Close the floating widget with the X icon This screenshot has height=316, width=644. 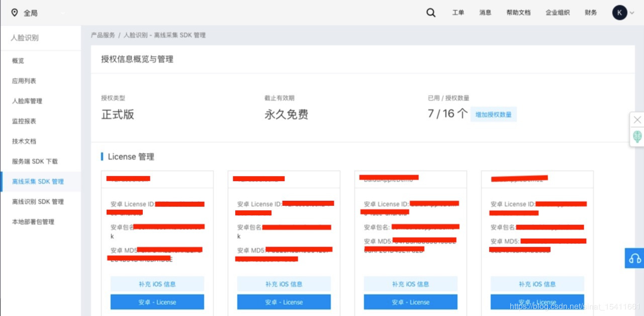coord(637,119)
